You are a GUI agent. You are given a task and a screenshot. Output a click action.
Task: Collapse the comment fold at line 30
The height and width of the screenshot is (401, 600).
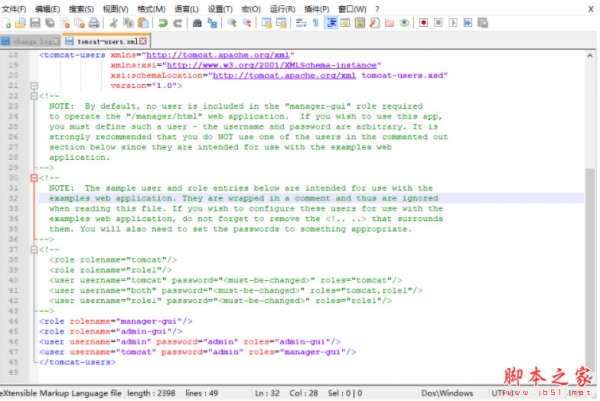click(33, 177)
